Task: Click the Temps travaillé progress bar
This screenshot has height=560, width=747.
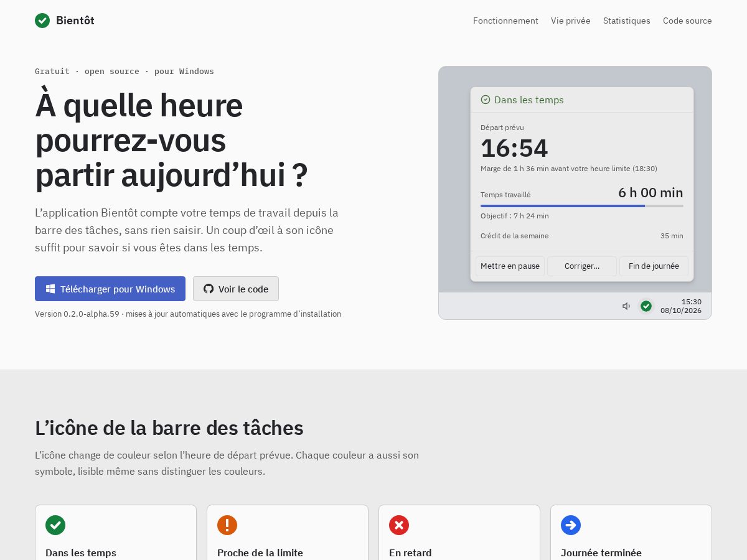Action: pos(582,206)
